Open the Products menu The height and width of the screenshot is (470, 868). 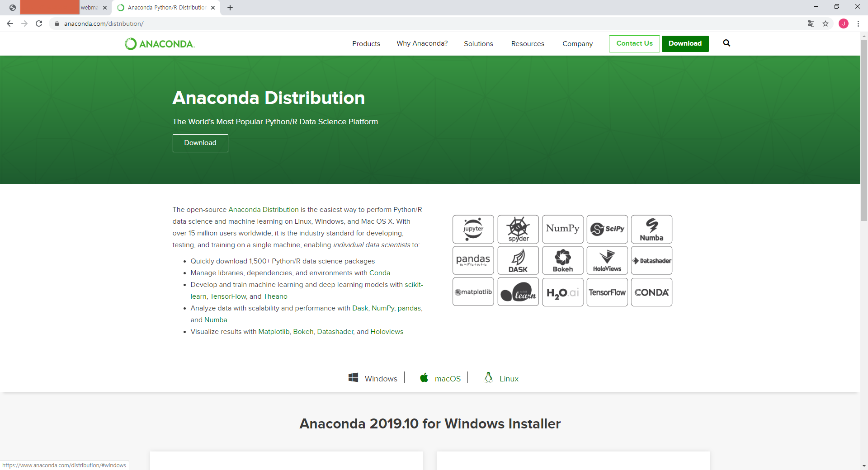pyautogui.click(x=366, y=44)
